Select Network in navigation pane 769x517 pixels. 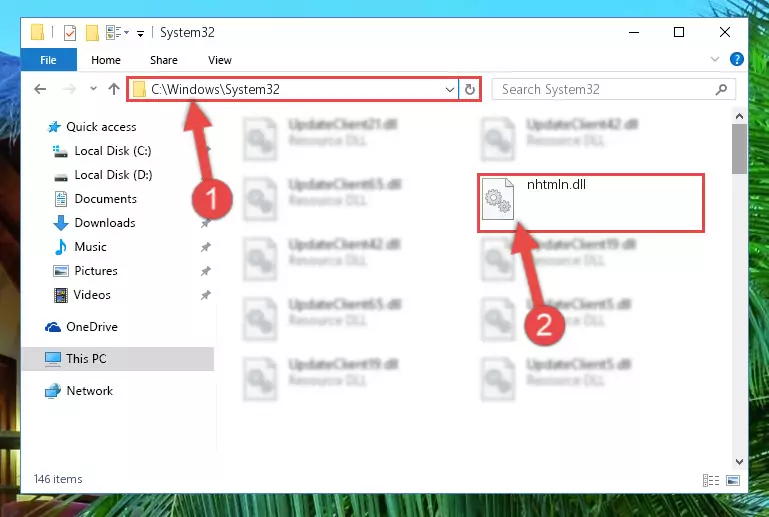pyautogui.click(x=90, y=391)
